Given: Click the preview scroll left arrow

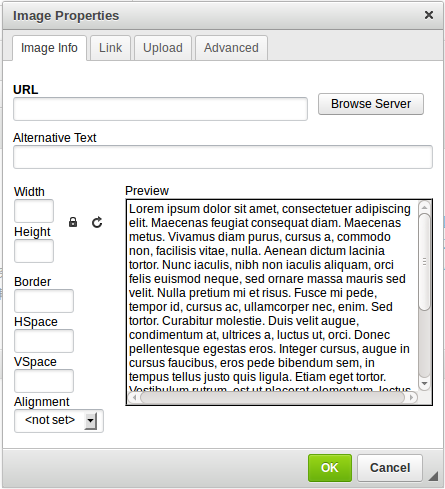Looking at the screenshot, I should click(134, 397).
